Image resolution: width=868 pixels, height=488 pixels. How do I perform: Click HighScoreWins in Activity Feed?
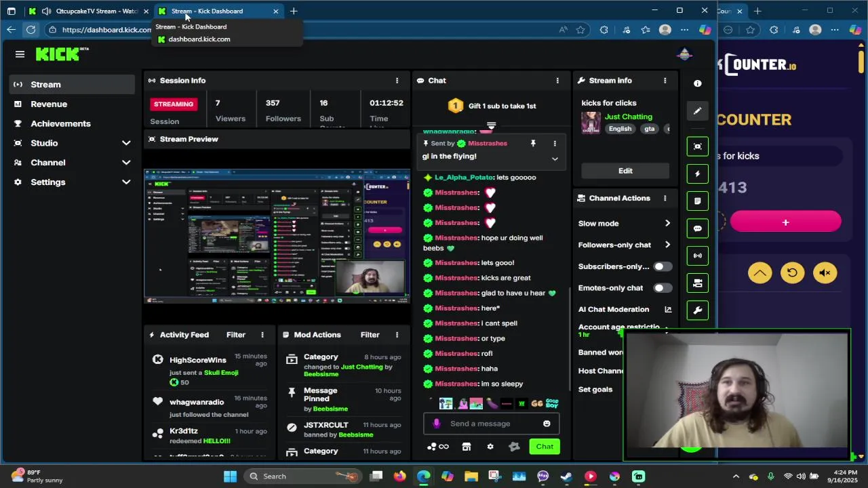tap(197, 360)
